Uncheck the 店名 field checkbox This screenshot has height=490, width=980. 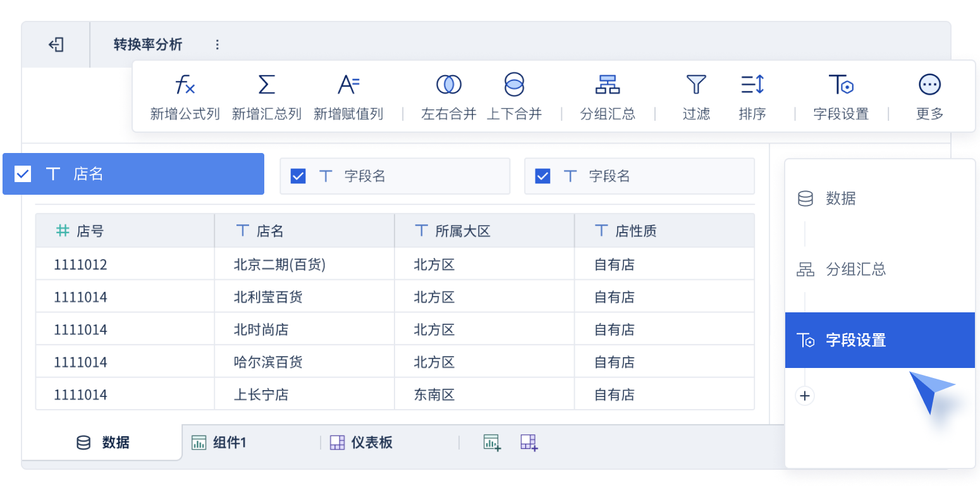pyautogui.click(x=23, y=174)
